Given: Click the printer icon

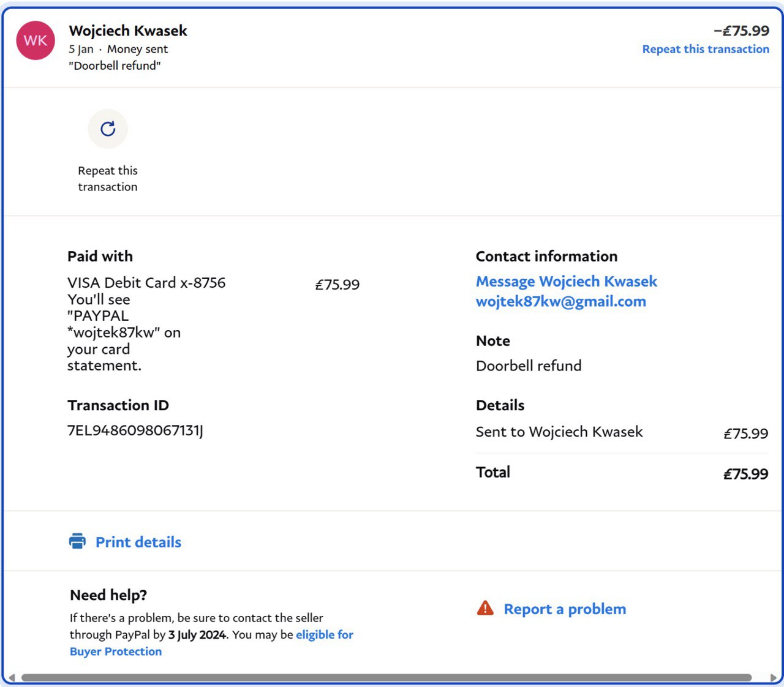Looking at the screenshot, I should 77,541.
